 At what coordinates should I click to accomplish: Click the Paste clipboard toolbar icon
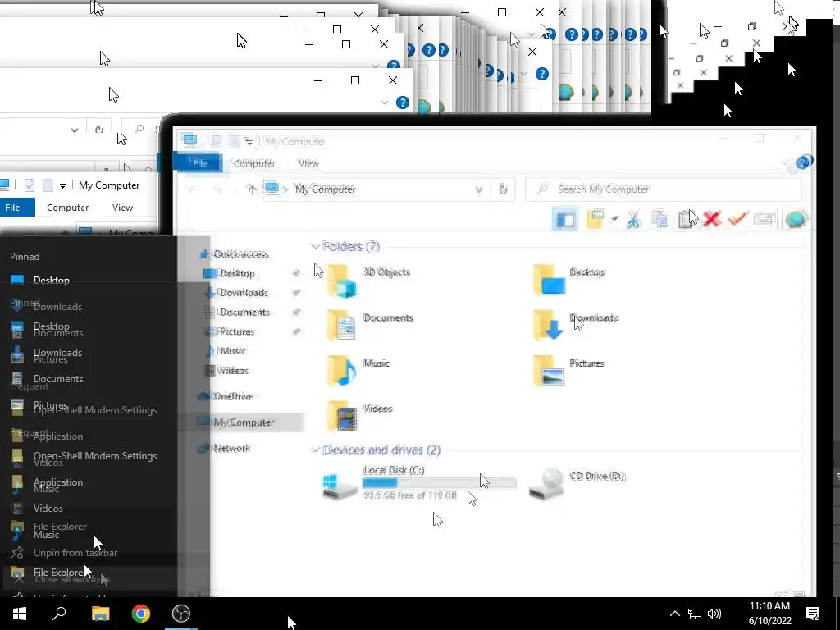click(x=686, y=219)
